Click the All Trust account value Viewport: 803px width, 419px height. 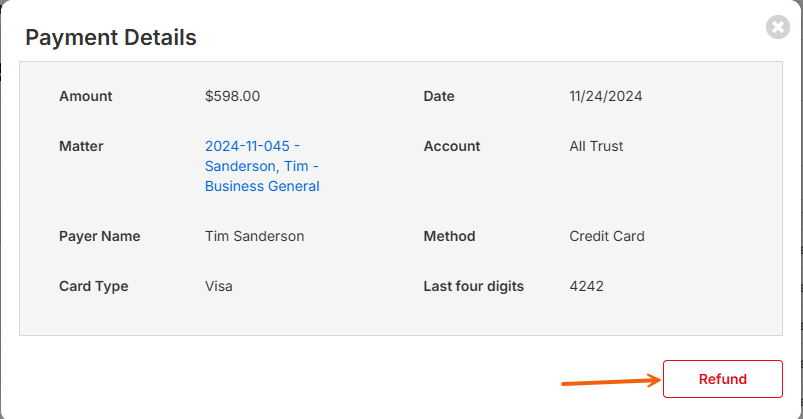pos(596,146)
